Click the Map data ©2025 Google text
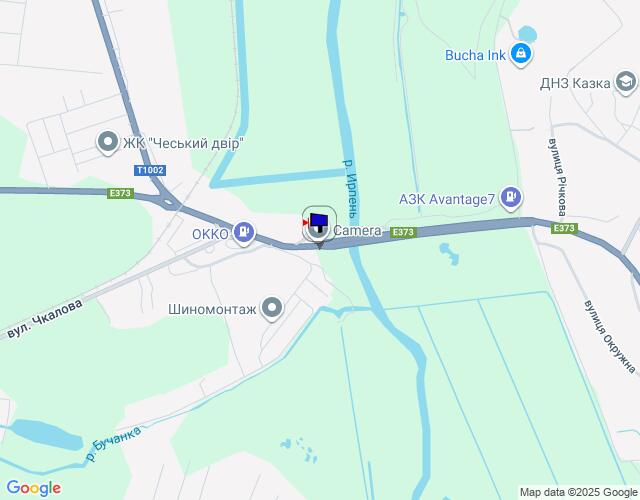640x500 pixels. click(578, 492)
